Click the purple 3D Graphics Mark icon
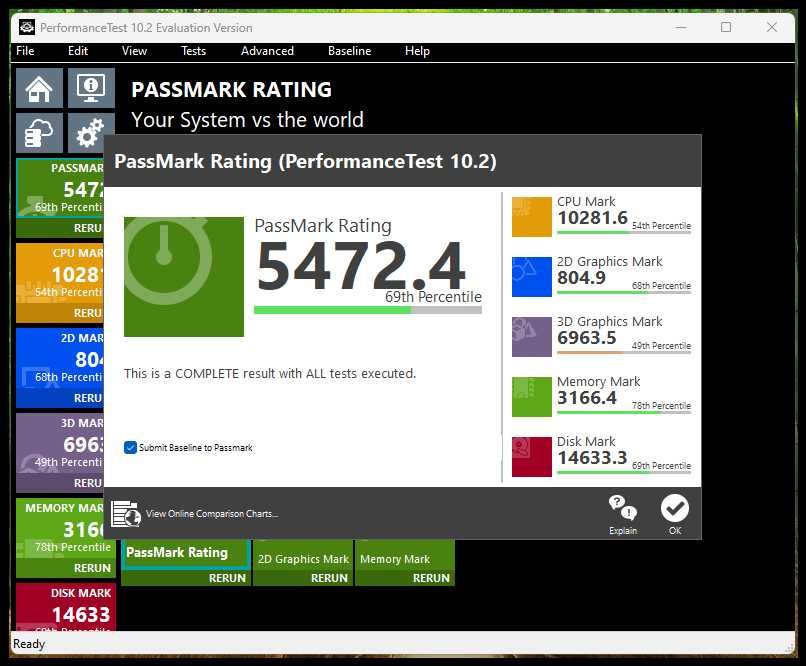This screenshot has height=666, width=806. point(532,337)
